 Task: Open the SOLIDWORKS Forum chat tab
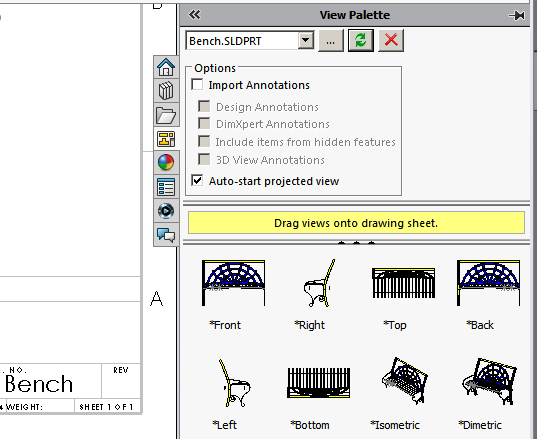[x=166, y=235]
